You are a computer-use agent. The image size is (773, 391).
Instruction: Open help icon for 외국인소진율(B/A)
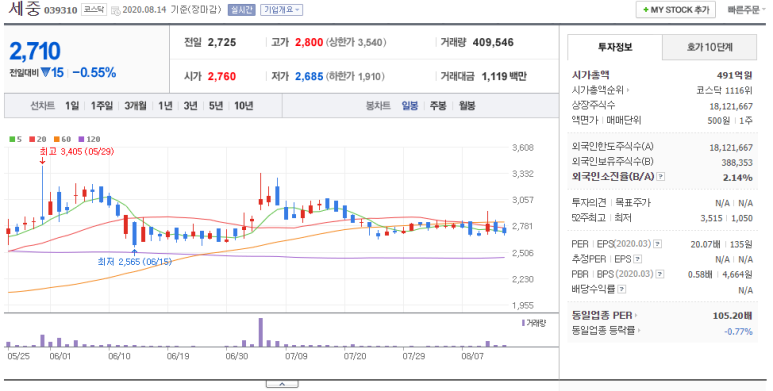pos(661,177)
